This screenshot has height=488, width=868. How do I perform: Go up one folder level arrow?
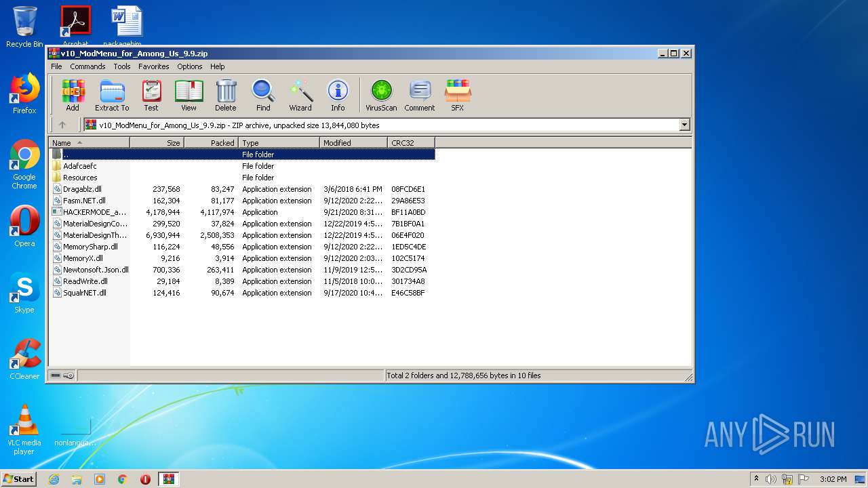62,125
